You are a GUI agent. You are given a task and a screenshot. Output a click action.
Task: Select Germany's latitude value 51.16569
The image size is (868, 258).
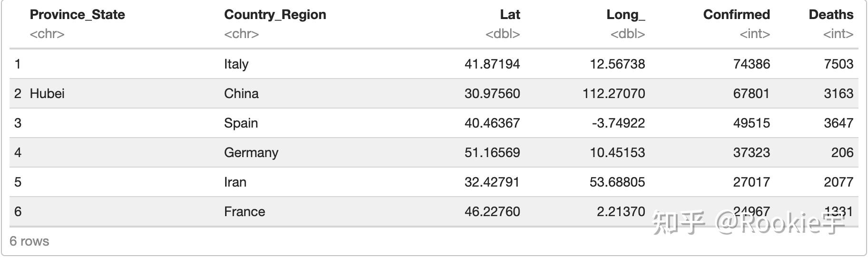[x=492, y=153]
